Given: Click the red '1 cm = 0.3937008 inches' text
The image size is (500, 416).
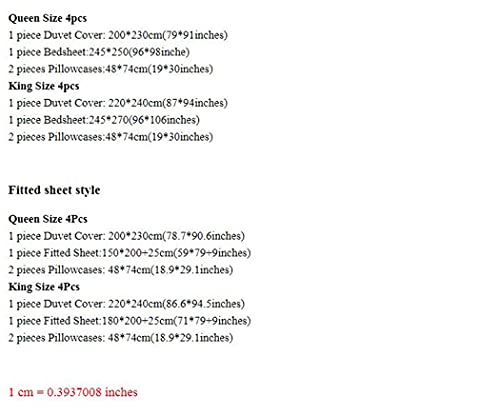Looking at the screenshot, I should pos(73,392).
